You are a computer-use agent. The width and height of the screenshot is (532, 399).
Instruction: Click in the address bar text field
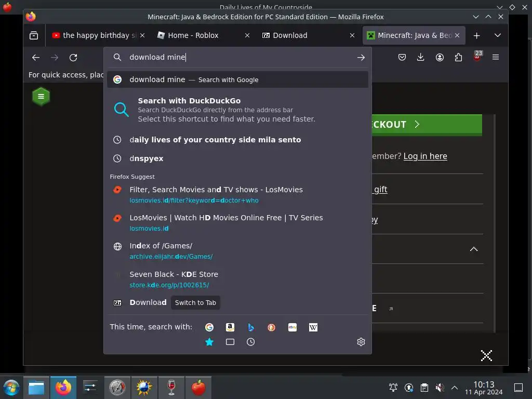coord(237,57)
